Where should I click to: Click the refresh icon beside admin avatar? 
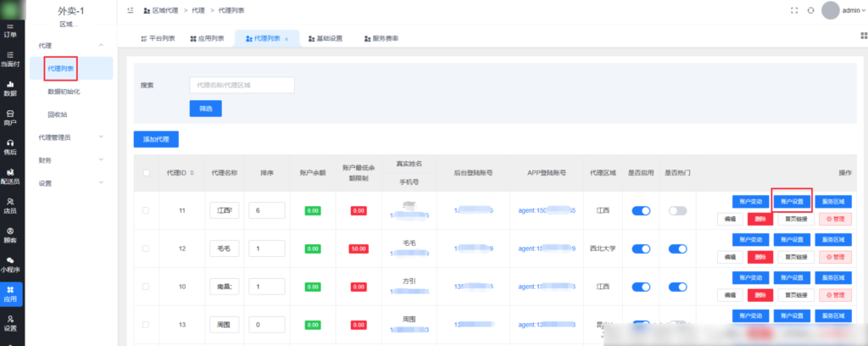coord(811,10)
